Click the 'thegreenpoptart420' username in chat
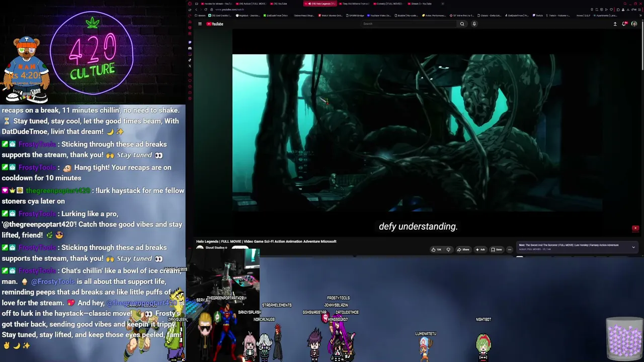Screen dimensions: 644x362 [x=58, y=191]
